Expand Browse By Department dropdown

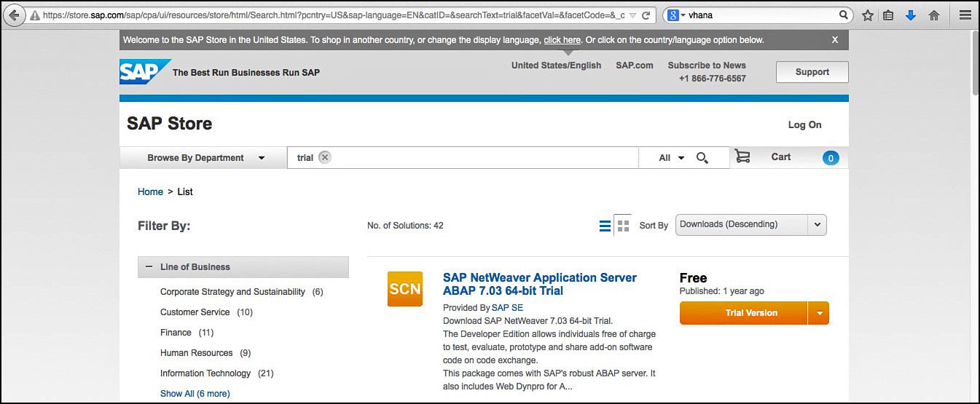[203, 158]
